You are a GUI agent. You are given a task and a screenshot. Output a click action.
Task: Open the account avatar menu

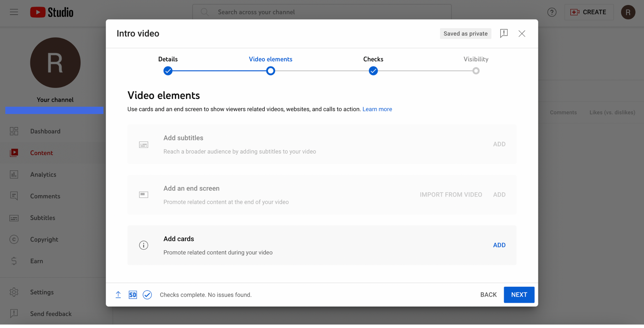click(x=628, y=12)
